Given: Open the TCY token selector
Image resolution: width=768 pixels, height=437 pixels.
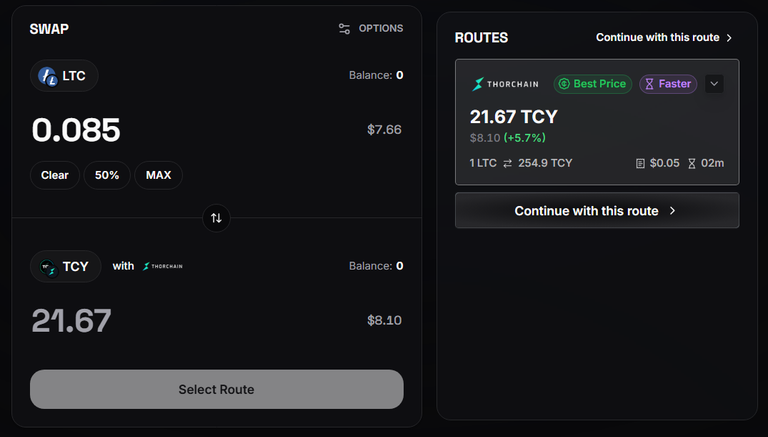Looking at the screenshot, I should coord(66,267).
